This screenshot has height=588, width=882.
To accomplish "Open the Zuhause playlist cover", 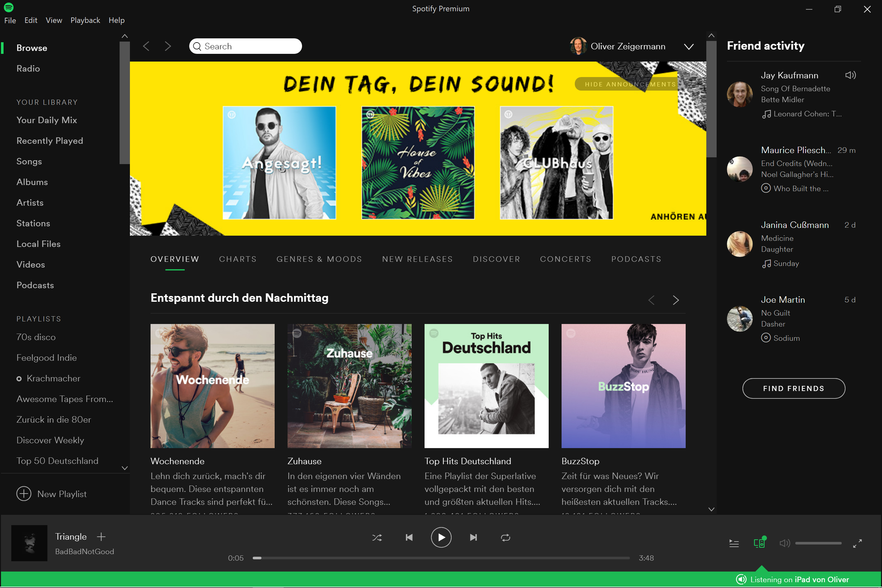I will (349, 386).
